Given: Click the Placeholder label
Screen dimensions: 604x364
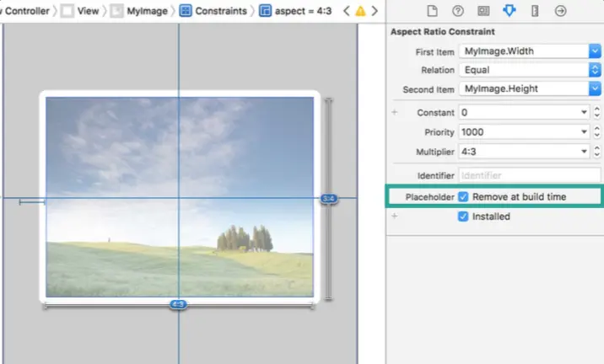Looking at the screenshot, I should click(x=430, y=197).
